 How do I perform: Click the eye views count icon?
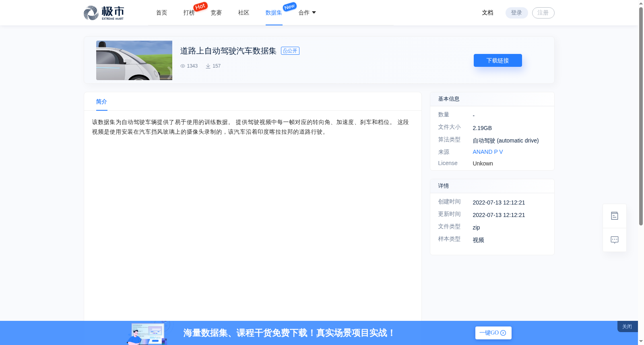(x=183, y=66)
